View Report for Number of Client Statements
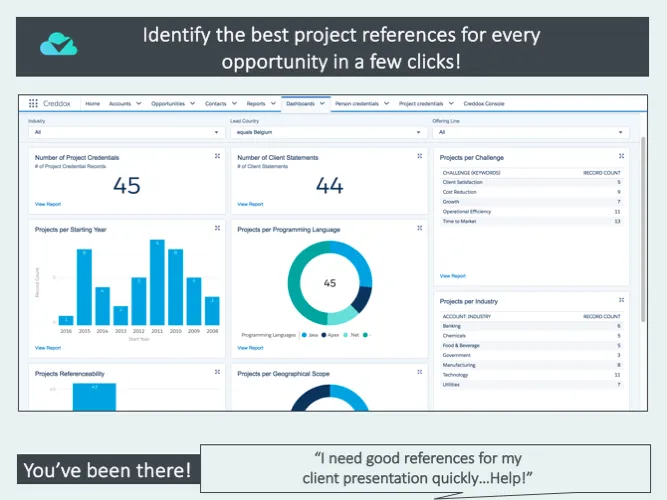 coord(250,204)
